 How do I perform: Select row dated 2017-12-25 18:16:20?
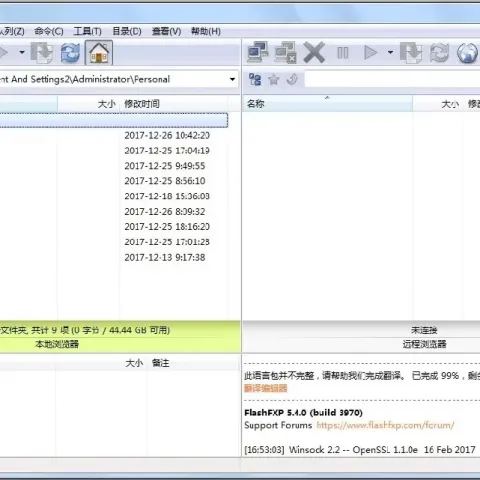tap(114, 227)
